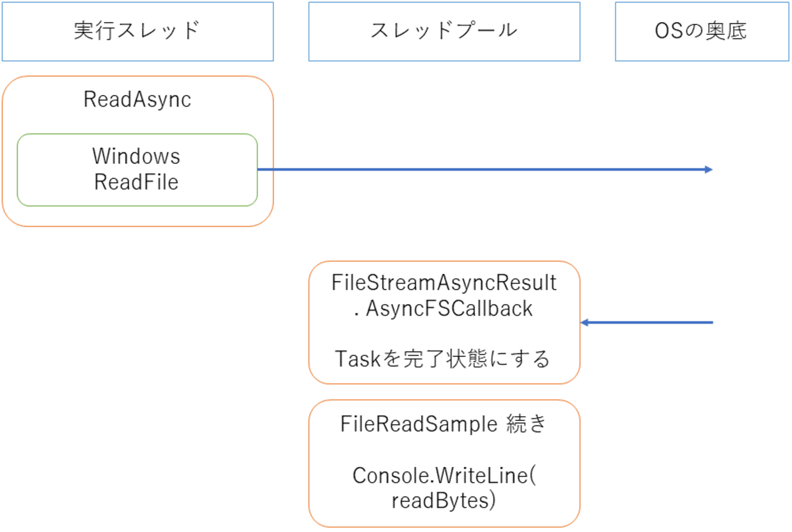The height and width of the screenshot is (532, 792).
Task: Click the blank line above Taskを完了状態にする
Action: click(444, 335)
